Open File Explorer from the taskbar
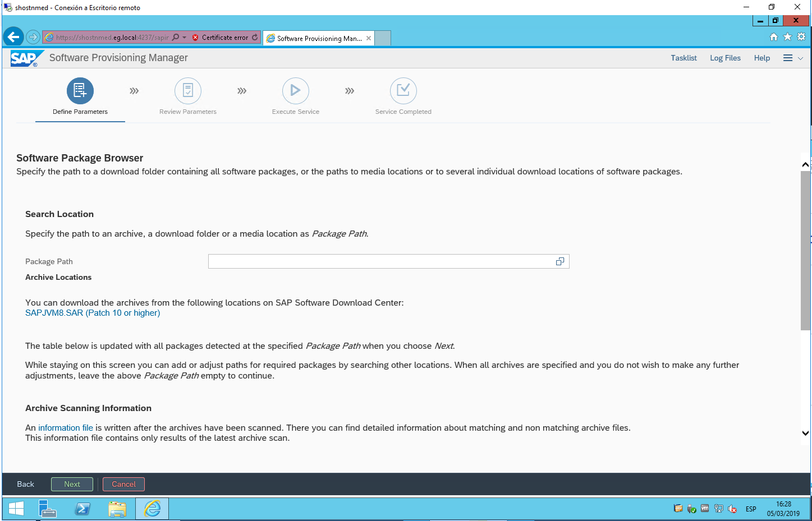 117,509
